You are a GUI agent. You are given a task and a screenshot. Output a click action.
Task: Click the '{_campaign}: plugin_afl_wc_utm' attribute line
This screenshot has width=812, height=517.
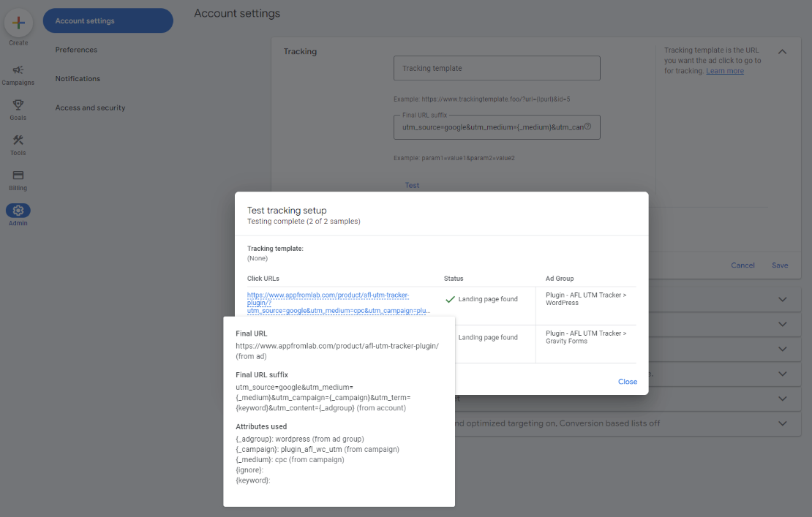[317, 449]
